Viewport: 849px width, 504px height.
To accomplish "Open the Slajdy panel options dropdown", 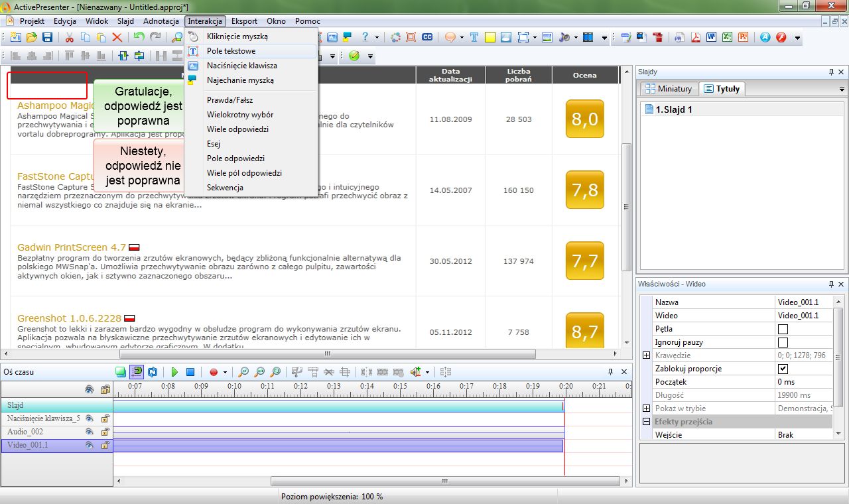I will coord(842,89).
